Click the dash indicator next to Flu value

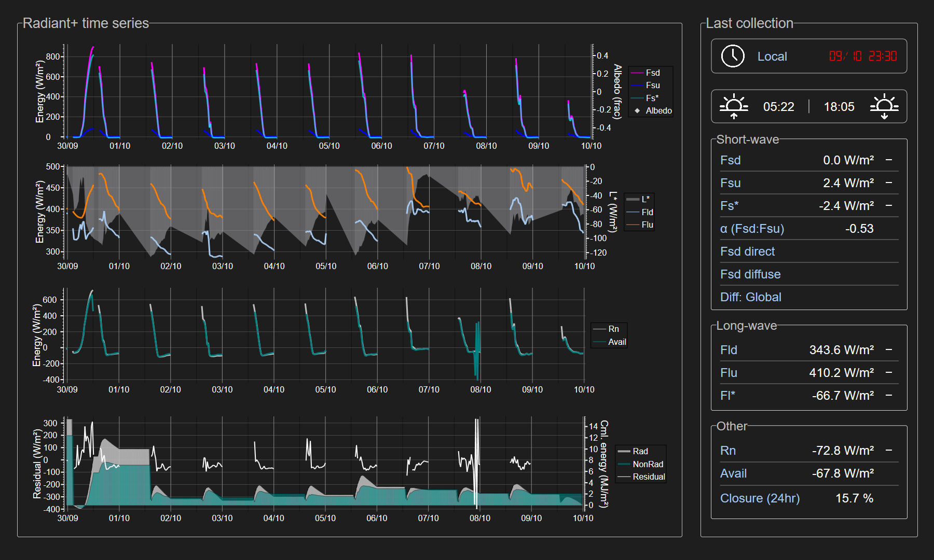click(x=889, y=373)
